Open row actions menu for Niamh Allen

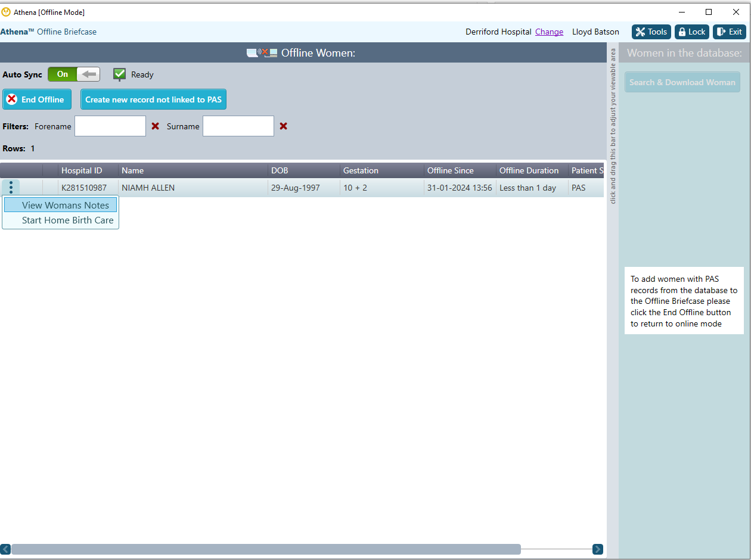click(11, 188)
